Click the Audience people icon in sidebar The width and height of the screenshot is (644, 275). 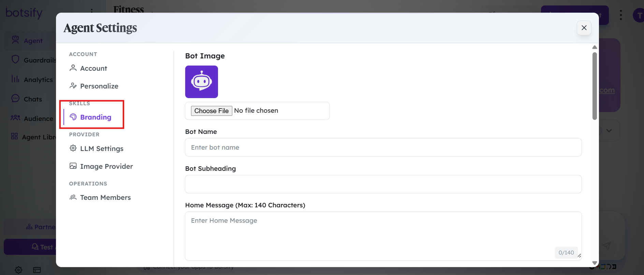pyautogui.click(x=15, y=118)
